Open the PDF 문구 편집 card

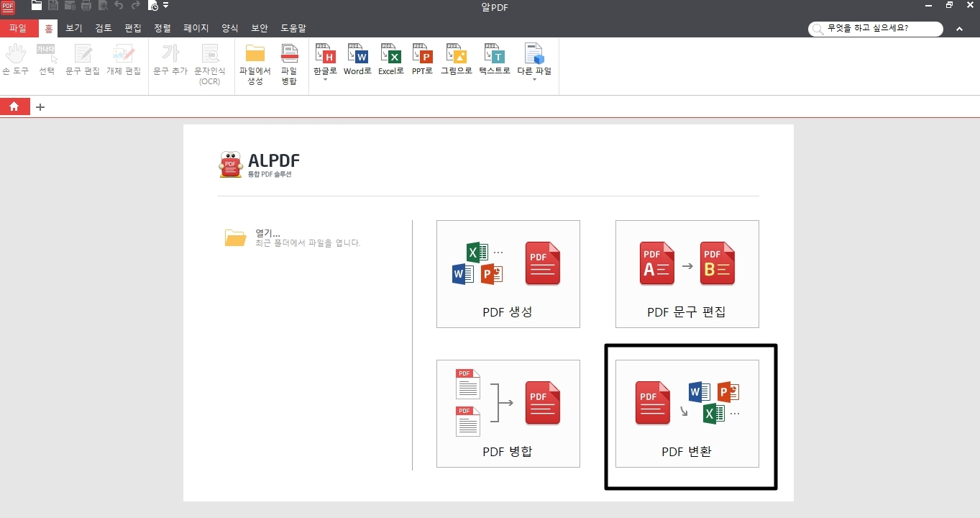point(687,274)
